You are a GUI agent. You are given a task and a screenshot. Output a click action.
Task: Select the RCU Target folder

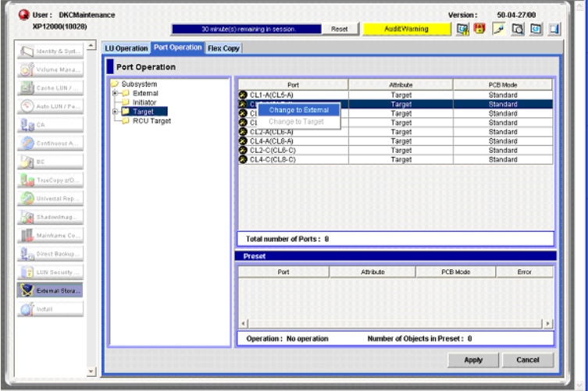coord(151,121)
